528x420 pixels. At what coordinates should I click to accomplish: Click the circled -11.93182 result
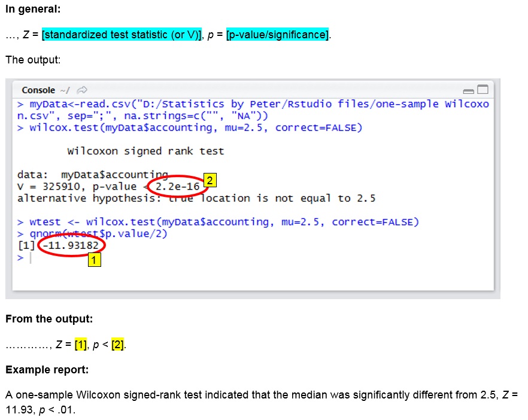click(x=71, y=245)
